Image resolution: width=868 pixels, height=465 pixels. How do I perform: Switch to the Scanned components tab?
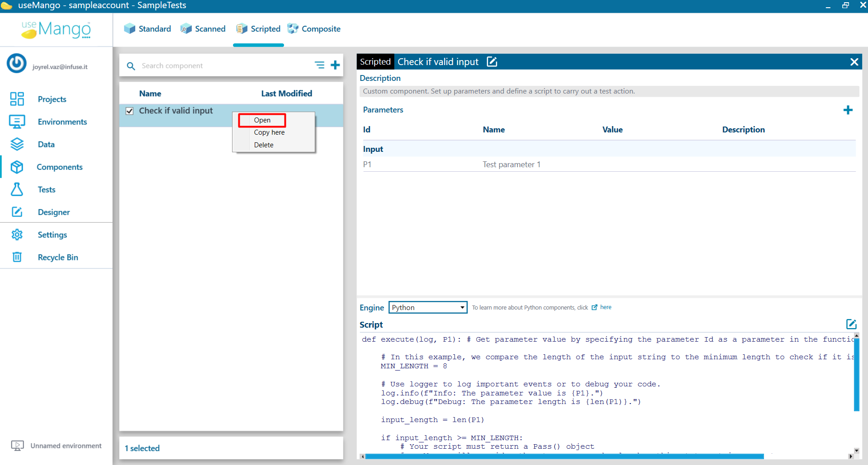coord(203,29)
